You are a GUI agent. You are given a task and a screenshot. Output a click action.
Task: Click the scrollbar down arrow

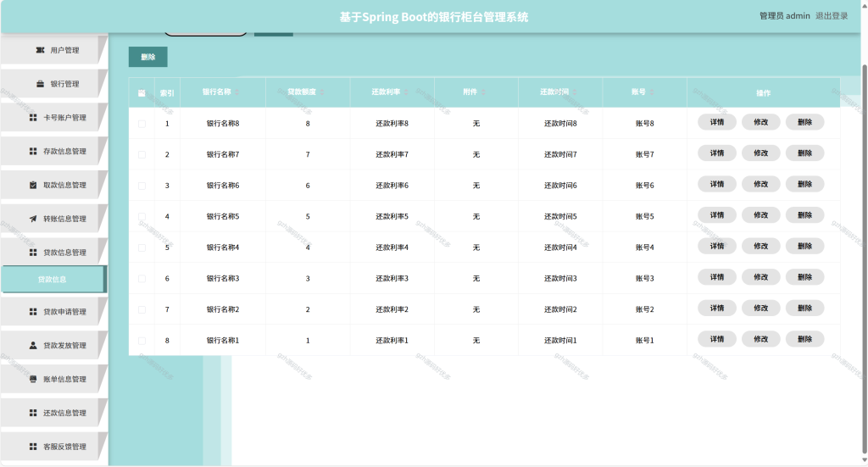(865, 460)
